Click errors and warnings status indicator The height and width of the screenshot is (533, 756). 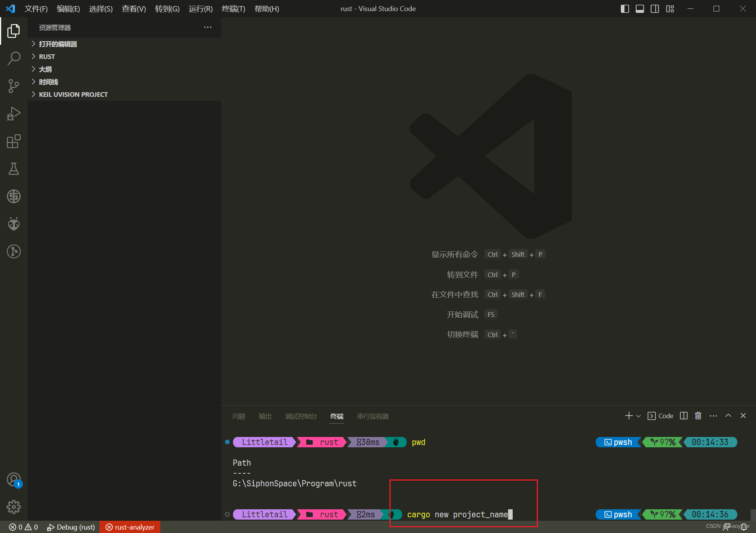24,527
